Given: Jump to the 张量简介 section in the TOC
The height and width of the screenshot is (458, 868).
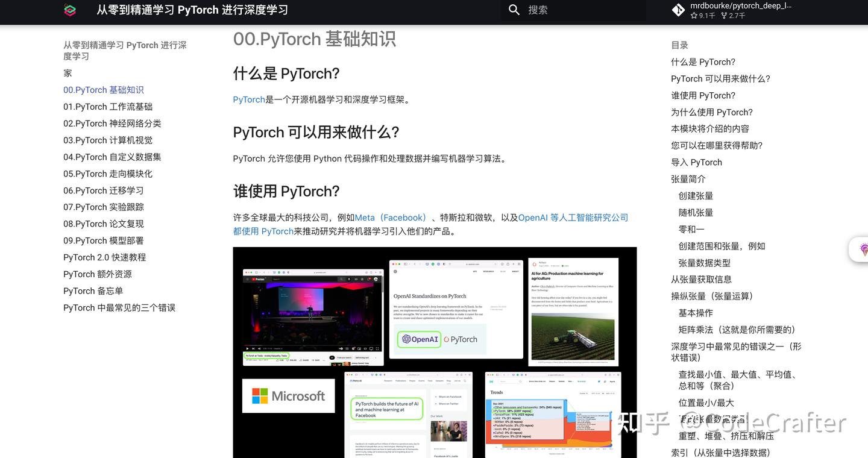Looking at the screenshot, I should click(x=687, y=178).
